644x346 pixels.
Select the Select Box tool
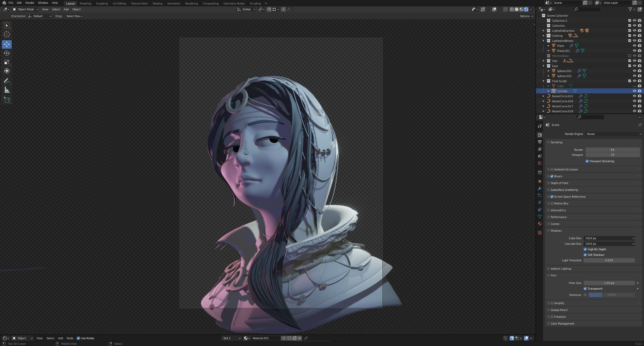pyautogui.click(x=7, y=25)
